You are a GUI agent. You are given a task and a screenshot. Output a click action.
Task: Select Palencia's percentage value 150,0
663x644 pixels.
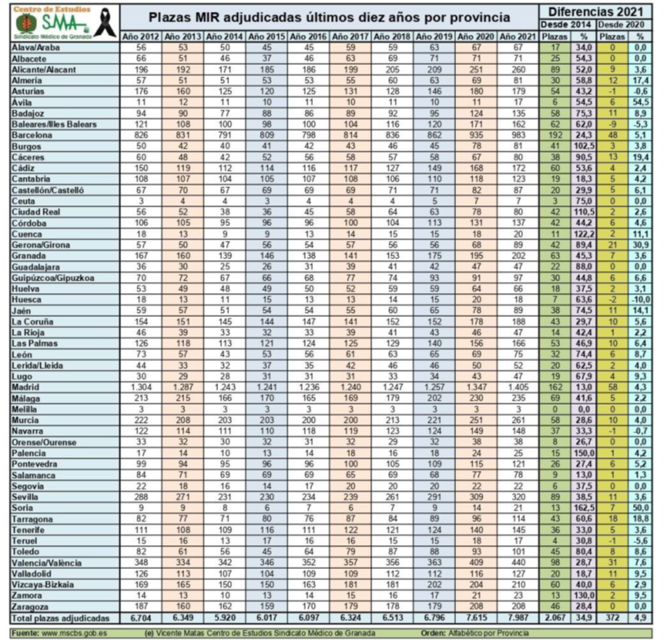584,454
